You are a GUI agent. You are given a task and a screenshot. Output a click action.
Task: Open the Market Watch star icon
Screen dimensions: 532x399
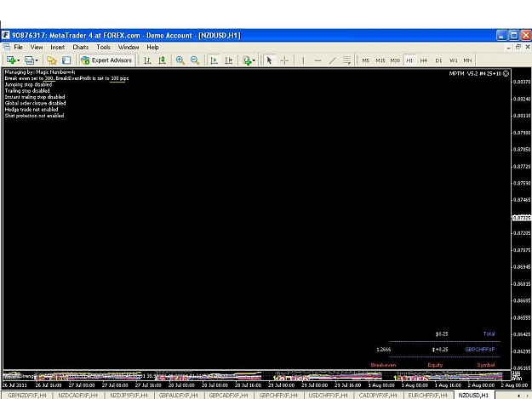(52, 60)
